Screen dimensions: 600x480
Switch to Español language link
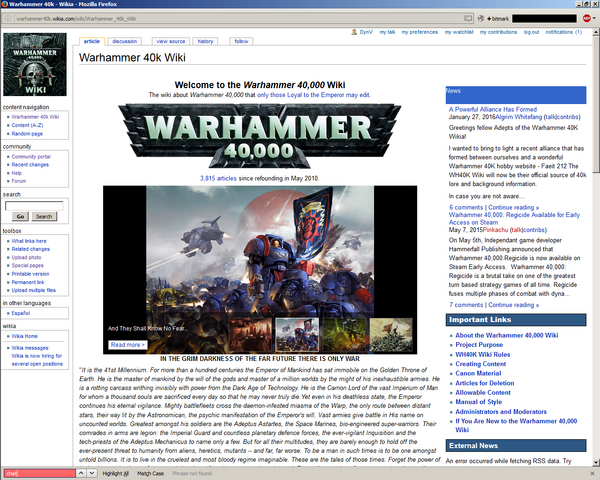tap(21, 313)
